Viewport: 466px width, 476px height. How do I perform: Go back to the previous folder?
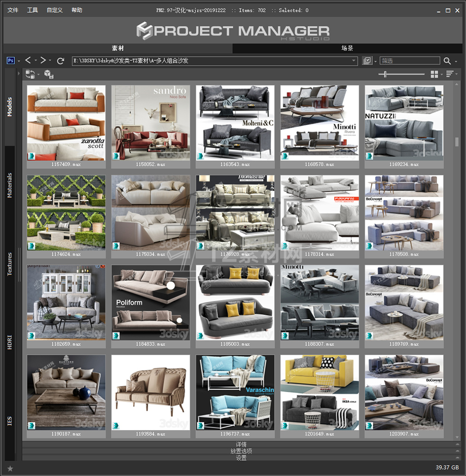(x=28, y=60)
